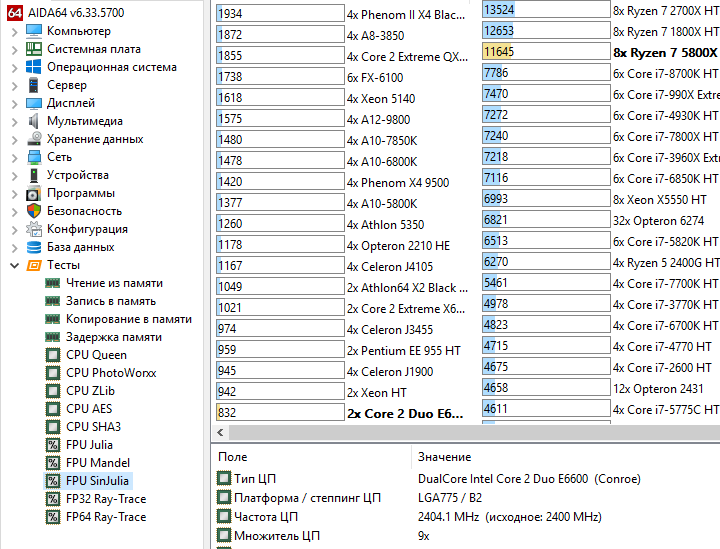Image resolution: width=720 pixels, height=549 pixels.
Task: Click the percent icon beside FPU Julia
Action: pos(53,445)
